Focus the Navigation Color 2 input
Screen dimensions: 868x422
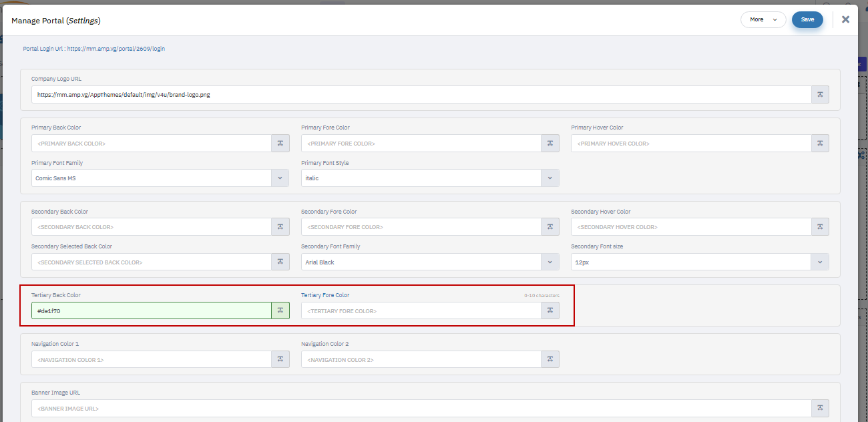421,359
